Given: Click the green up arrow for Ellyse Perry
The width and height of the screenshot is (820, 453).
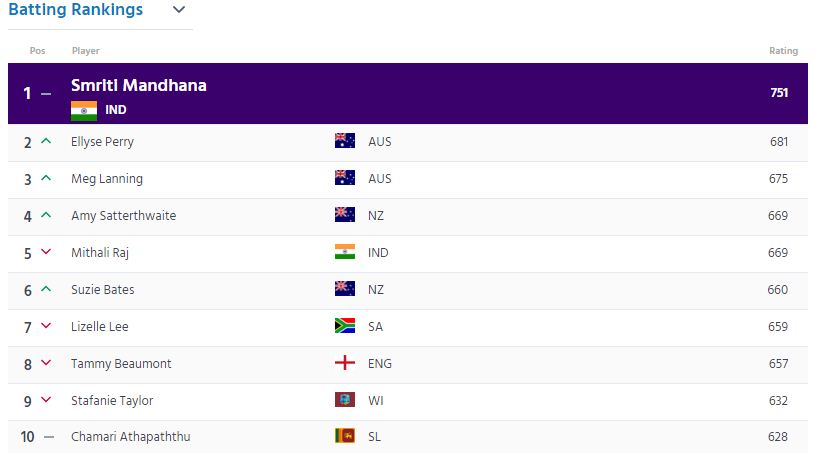Looking at the screenshot, I should 46,141.
